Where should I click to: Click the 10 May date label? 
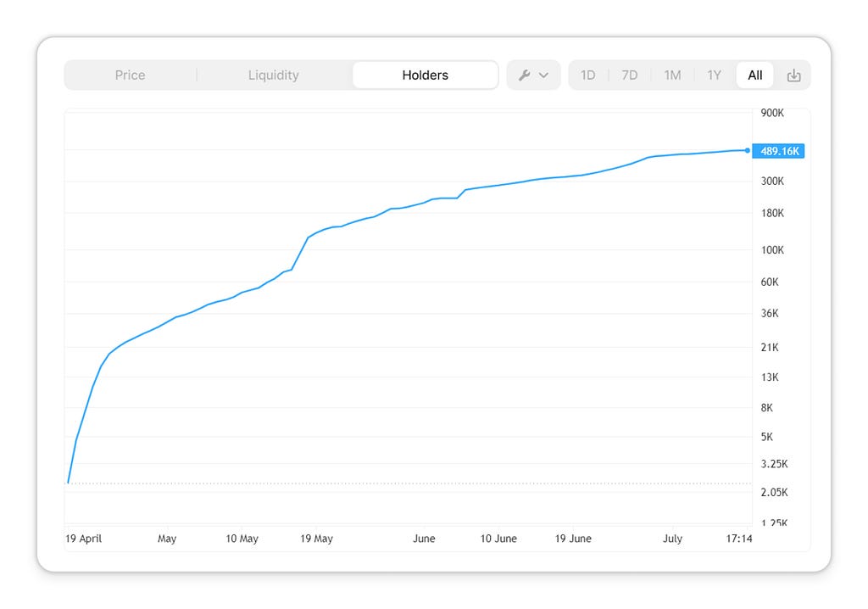242,539
